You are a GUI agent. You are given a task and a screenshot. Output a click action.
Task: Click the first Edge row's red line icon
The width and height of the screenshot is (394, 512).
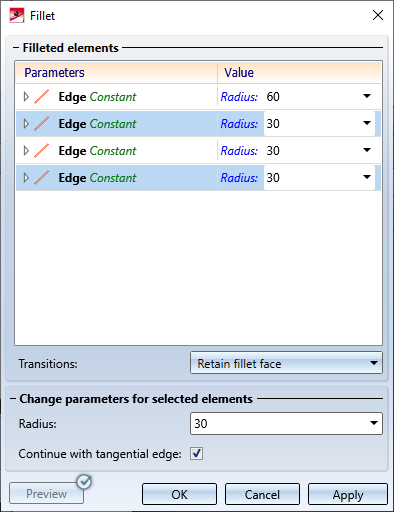42,97
